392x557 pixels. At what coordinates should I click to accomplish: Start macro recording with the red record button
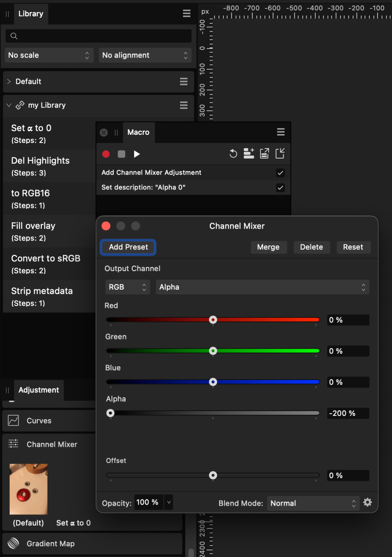click(106, 154)
